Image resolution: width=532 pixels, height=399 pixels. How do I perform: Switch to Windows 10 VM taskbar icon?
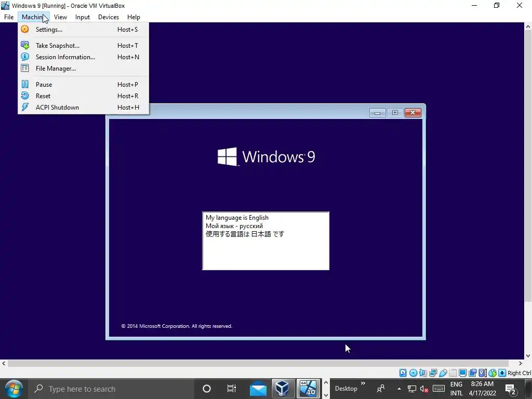(308, 389)
